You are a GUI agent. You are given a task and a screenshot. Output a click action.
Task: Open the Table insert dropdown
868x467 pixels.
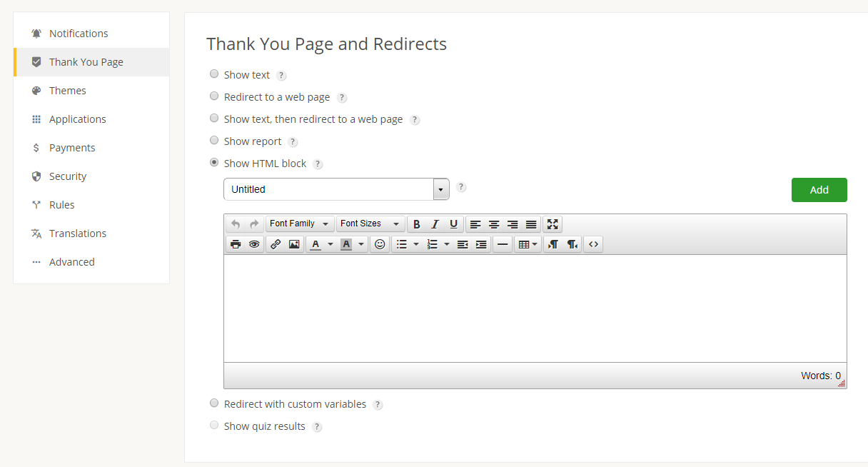click(528, 244)
